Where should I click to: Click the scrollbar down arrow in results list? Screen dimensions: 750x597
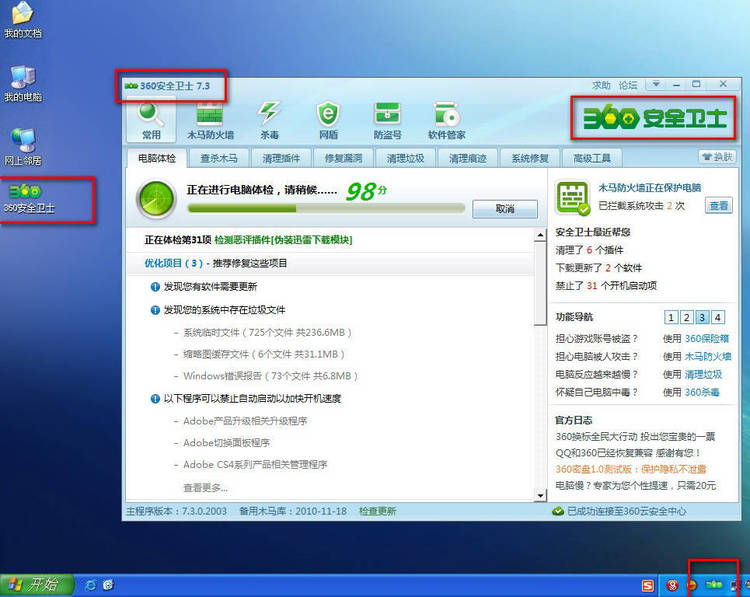[540, 495]
